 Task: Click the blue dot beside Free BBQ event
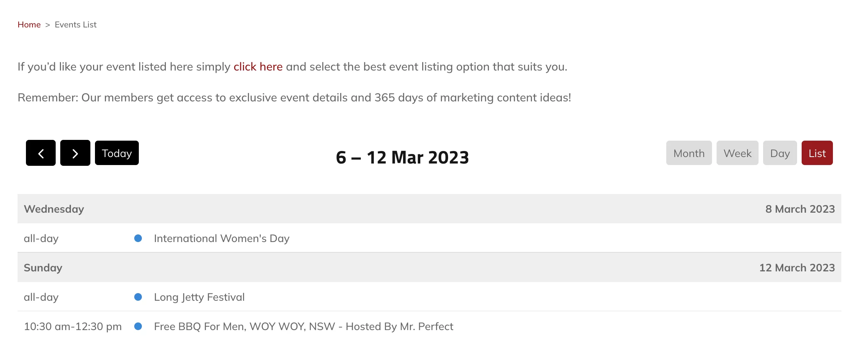point(138,327)
